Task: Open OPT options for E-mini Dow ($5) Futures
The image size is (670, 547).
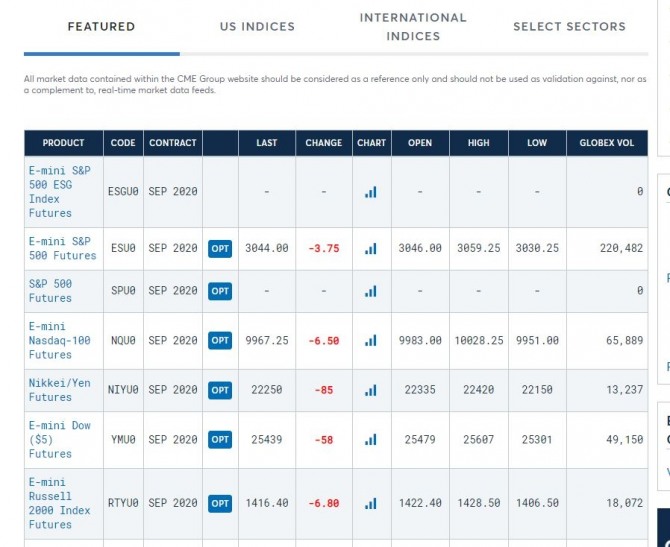Action: (x=220, y=439)
